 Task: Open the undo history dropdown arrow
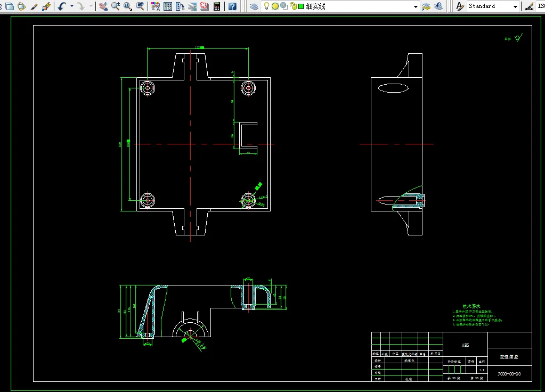tap(72, 6)
